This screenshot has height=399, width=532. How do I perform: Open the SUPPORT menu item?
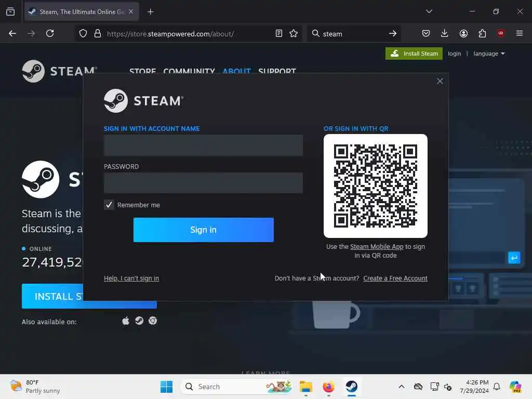pos(277,71)
